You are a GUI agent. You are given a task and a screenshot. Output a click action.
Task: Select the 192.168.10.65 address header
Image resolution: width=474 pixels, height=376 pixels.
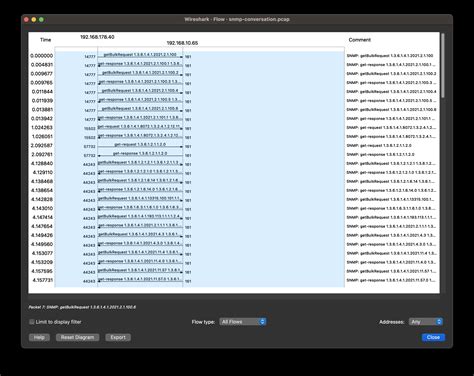click(x=182, y=43)
